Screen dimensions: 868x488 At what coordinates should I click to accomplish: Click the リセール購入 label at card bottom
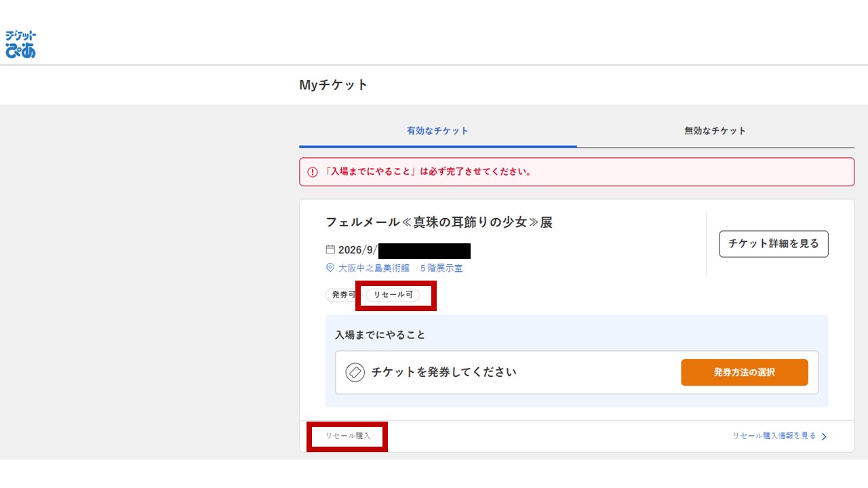tap(348, 436)
